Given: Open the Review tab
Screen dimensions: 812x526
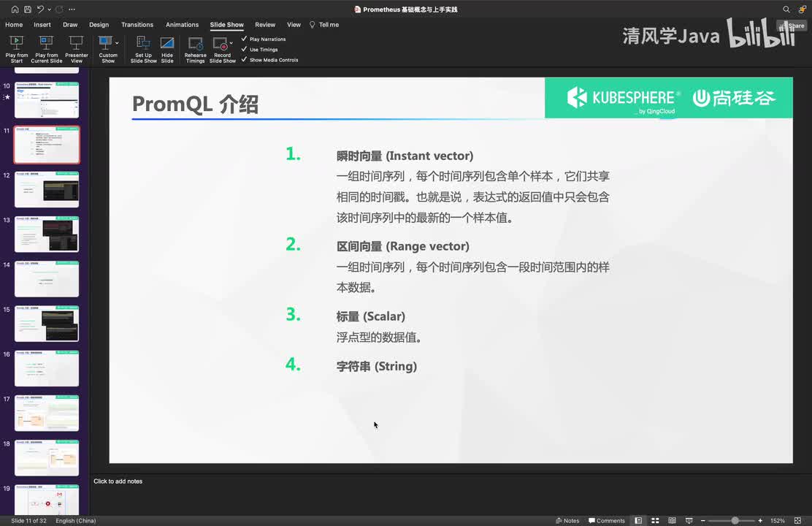Looking at the screenshot, I should [265, 24].
